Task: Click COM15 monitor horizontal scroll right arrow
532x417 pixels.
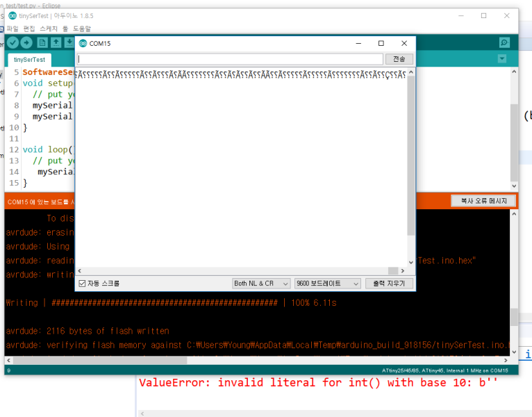Action: click(403, 270)
